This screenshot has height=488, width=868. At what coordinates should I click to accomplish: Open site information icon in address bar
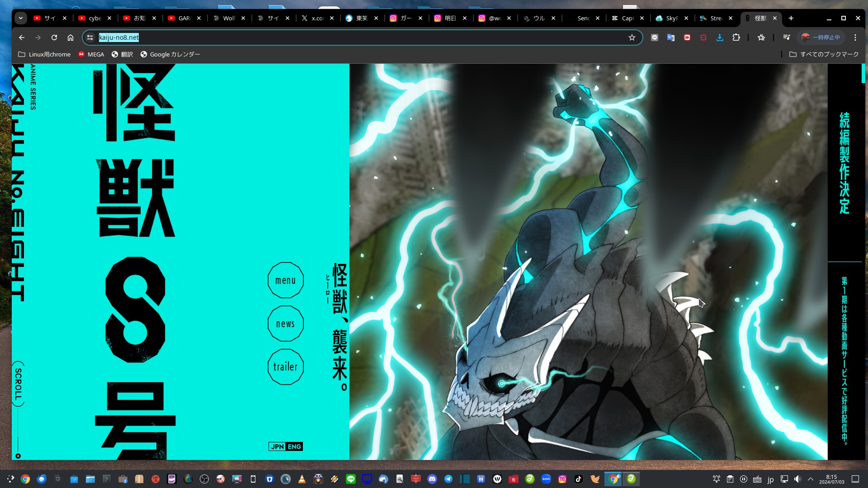pyautogui.click(x=90, y=38)
